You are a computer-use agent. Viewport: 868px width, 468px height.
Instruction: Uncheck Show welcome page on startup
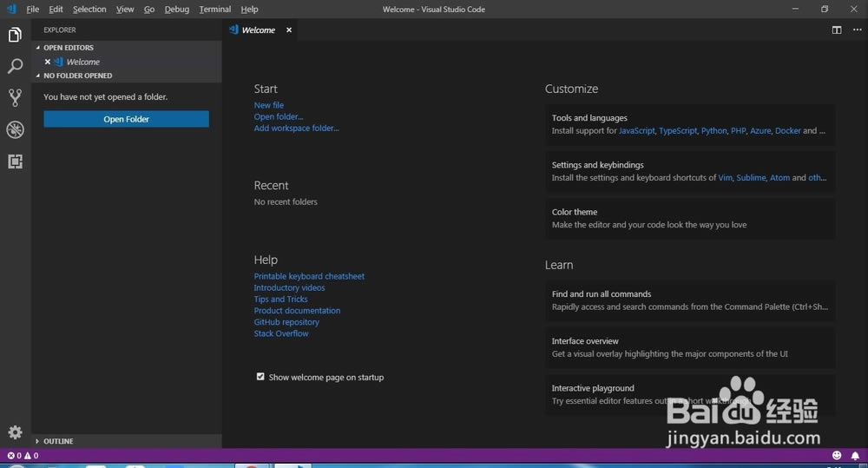pyautogui.click(x=260, y=377)
